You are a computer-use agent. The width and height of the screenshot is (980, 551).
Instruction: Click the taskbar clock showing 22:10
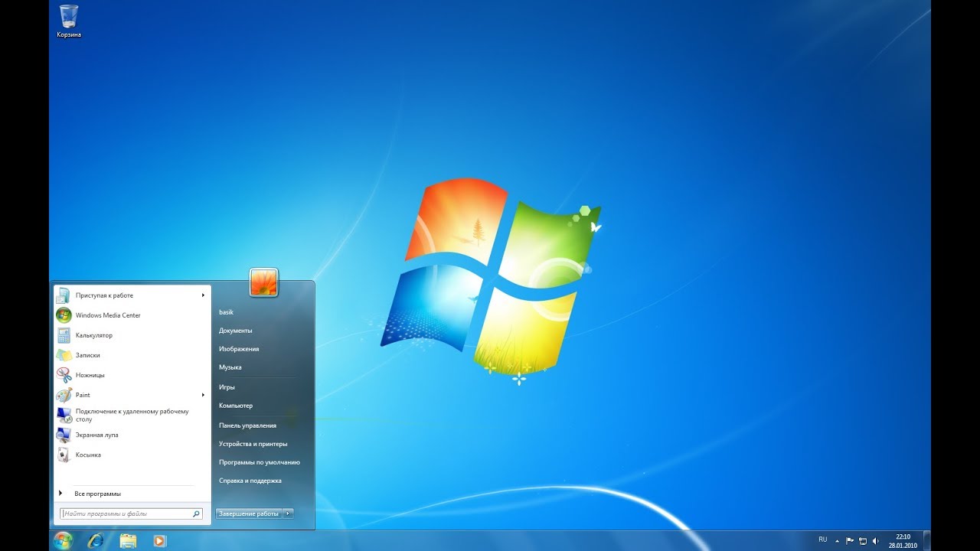[903, 540]
